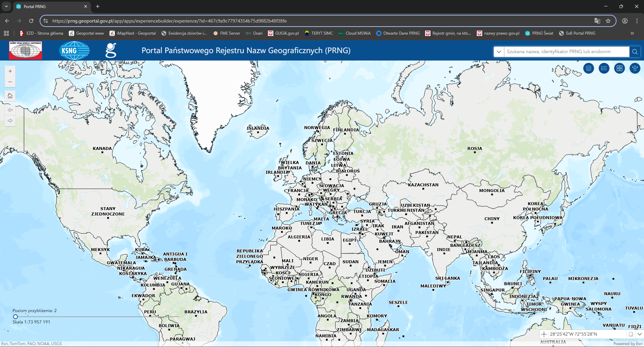Screen dimensions: 644x347
Task: Open the basemap gallery grid icon
Action: [619, 69]
